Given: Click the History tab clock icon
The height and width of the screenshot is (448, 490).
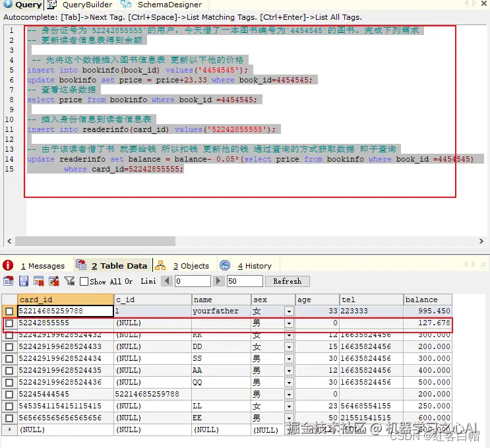Looking at the screenshot, I should point(225,265).
